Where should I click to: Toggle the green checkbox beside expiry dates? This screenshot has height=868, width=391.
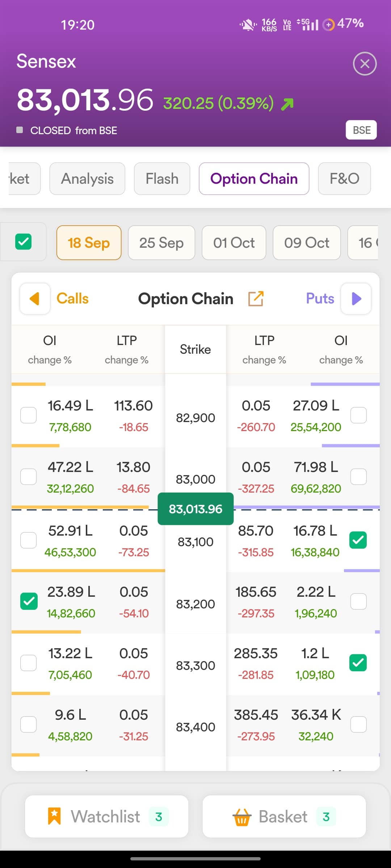pos(24,242)
